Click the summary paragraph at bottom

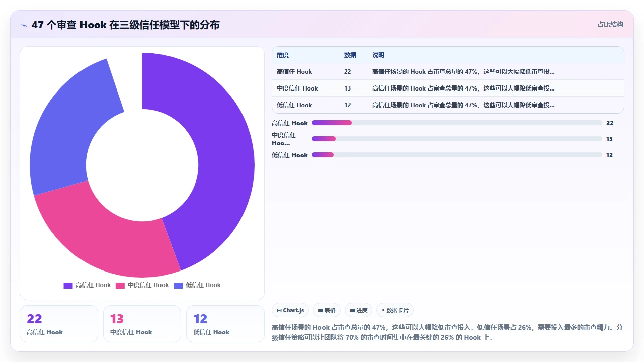[447, 332]
